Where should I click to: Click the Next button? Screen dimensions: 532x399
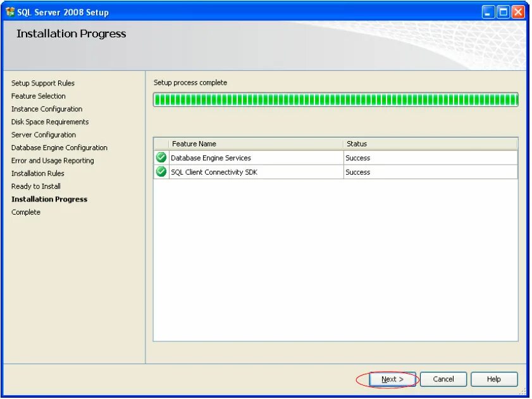pyautogui.click(x=392, y=379)
